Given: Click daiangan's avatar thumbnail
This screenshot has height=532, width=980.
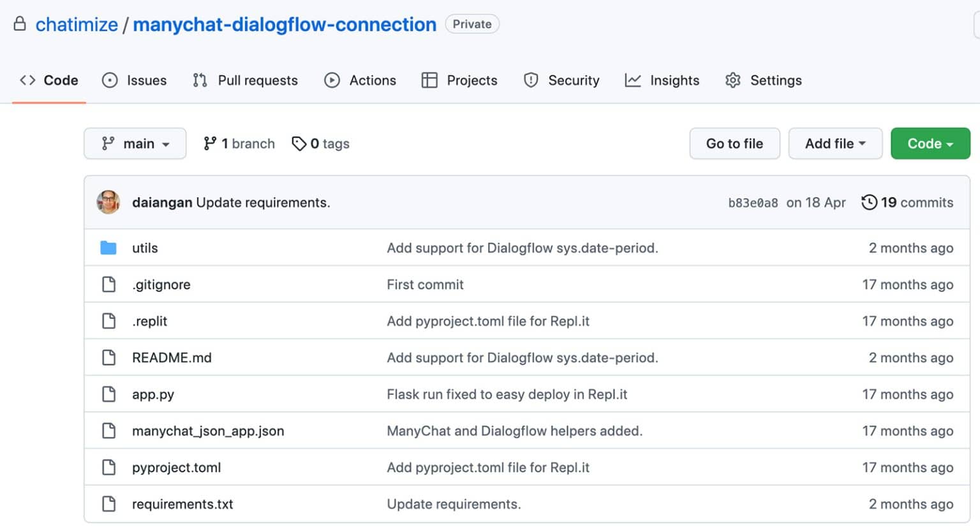Looking at the screenshot, I should pos(108,202).
